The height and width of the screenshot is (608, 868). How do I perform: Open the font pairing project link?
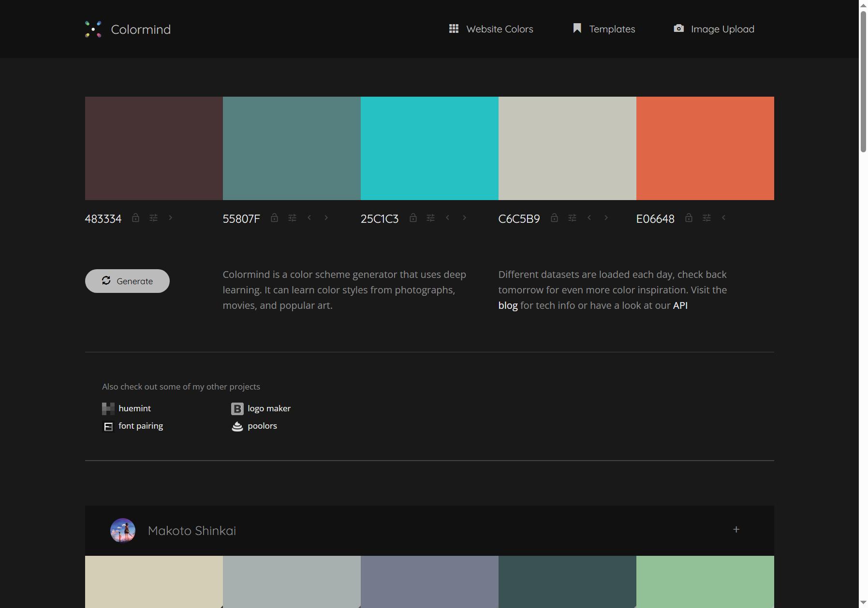coord(141,426)
